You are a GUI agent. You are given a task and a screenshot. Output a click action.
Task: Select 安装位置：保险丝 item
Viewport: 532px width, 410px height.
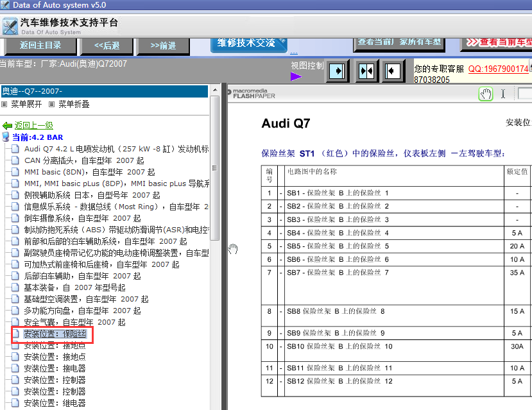click(55, 334)
